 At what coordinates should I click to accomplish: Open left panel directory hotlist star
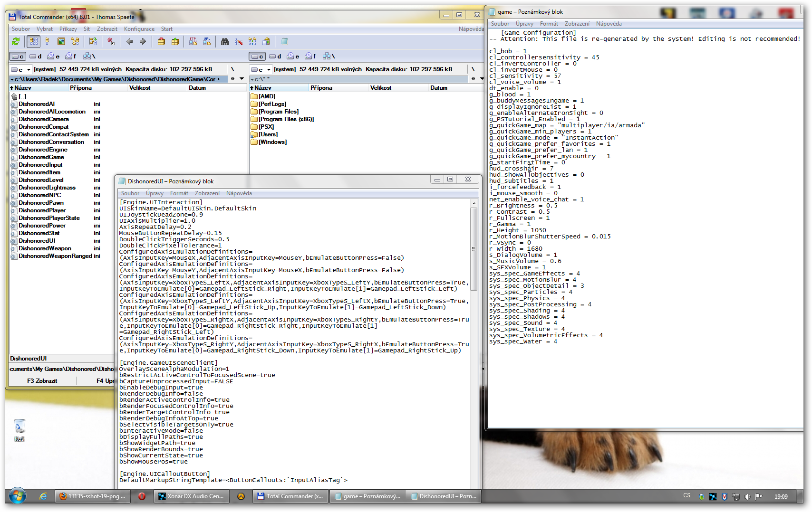pos(232,79)
